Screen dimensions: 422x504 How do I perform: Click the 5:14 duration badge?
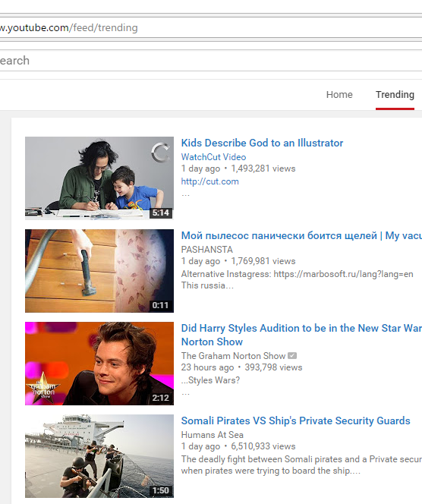pyautogui.click(x=161, y=213)
